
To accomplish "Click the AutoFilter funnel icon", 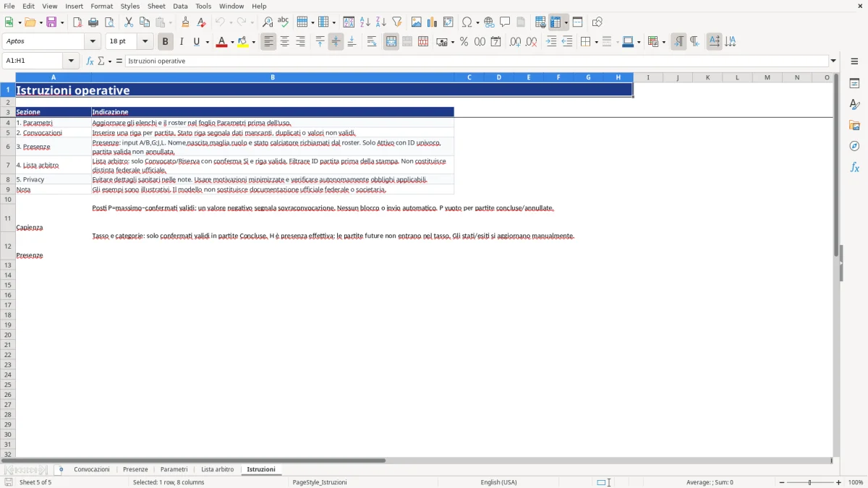I will tap(397, 22).
